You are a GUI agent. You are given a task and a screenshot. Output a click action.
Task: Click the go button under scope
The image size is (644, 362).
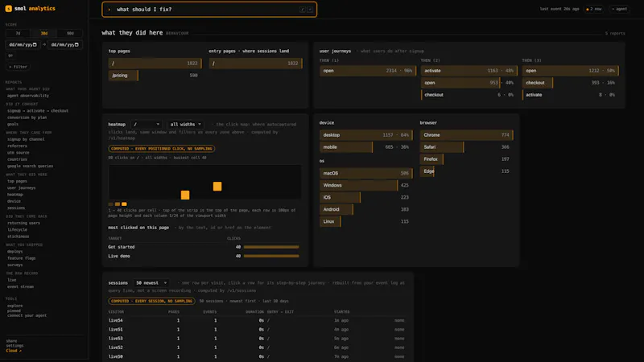[x=10, y=56]
